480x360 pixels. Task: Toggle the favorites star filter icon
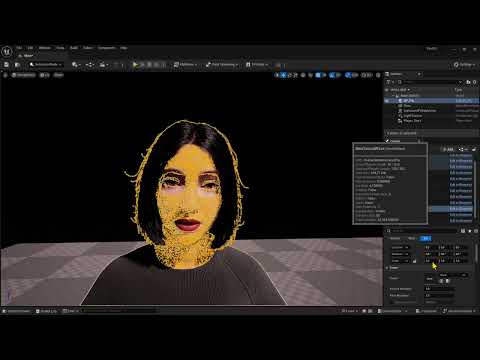click(x=470, y=231)
